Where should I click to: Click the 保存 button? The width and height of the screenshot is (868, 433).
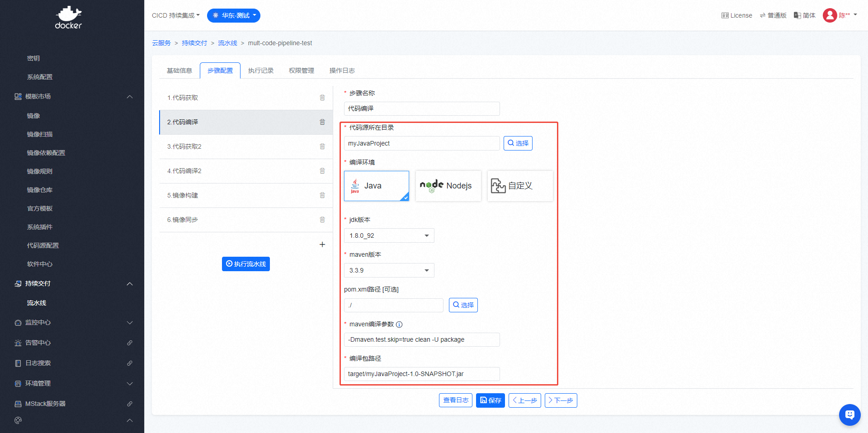coord(490,400)
